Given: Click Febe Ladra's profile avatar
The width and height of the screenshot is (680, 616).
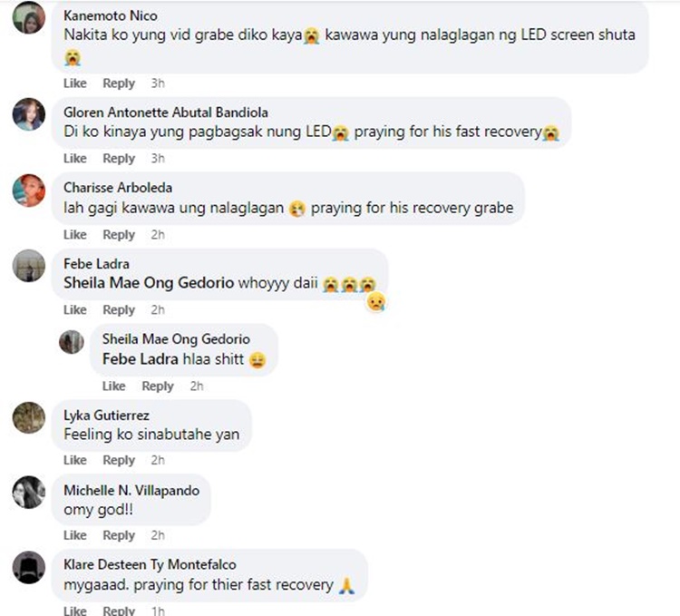Looking at the screenshot, I should click(29, 266).
